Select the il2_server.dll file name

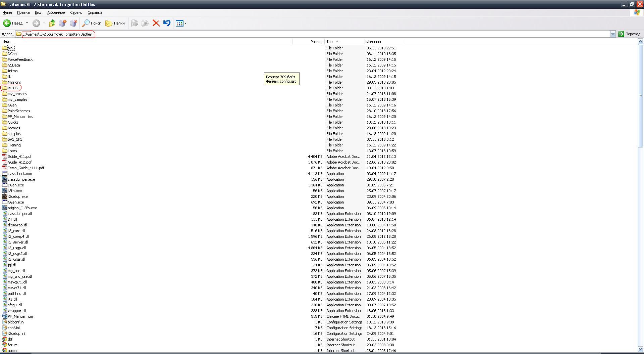tap(18, 242)
